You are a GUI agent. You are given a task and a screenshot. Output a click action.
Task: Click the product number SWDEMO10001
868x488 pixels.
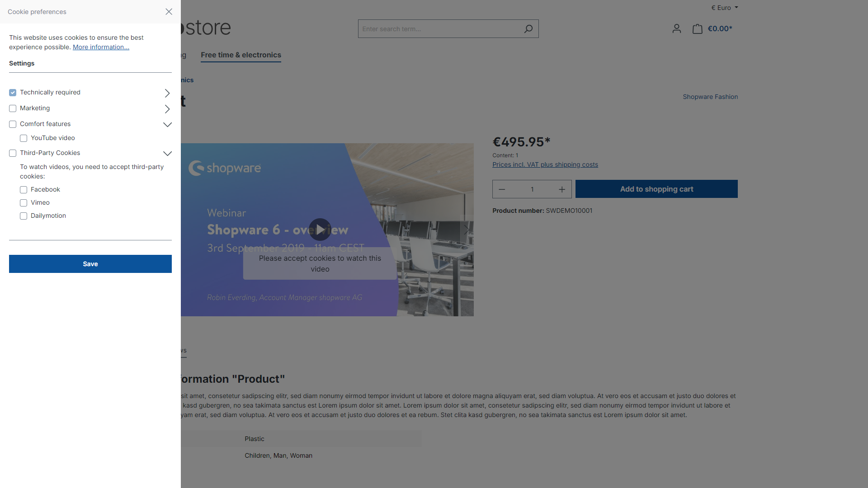(569, 211)
